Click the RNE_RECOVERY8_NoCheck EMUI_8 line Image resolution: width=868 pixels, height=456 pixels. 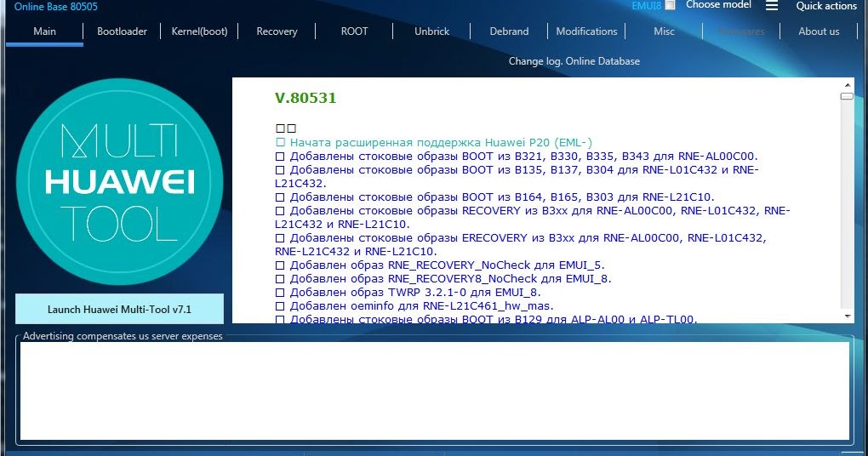443,279
